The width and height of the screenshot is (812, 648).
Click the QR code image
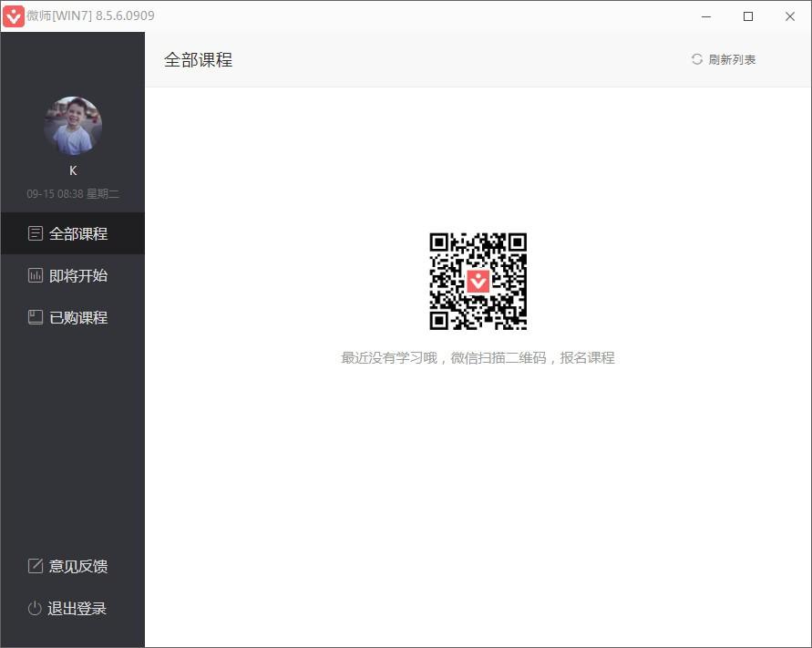(478, 282)
